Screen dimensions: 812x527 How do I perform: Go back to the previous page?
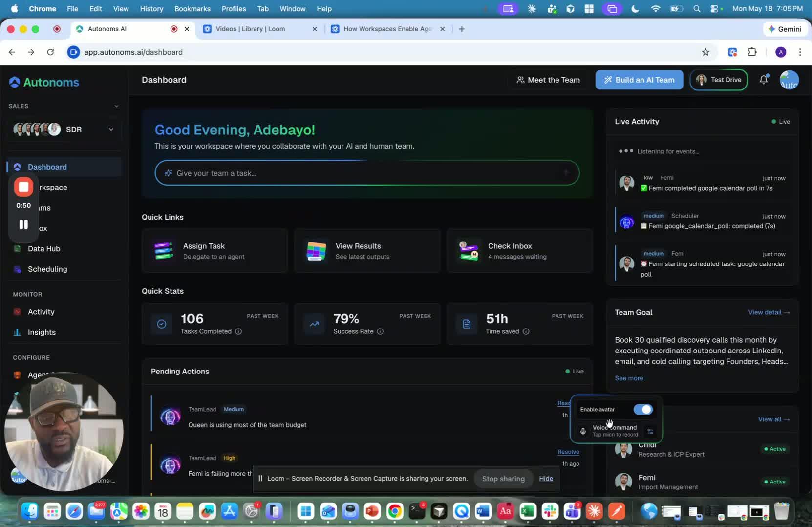point(12,52)
